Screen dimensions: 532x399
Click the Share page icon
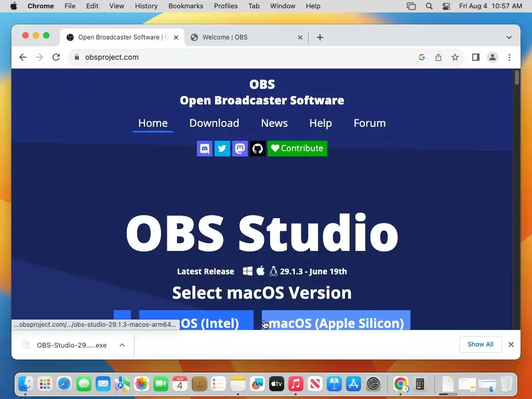438,57
